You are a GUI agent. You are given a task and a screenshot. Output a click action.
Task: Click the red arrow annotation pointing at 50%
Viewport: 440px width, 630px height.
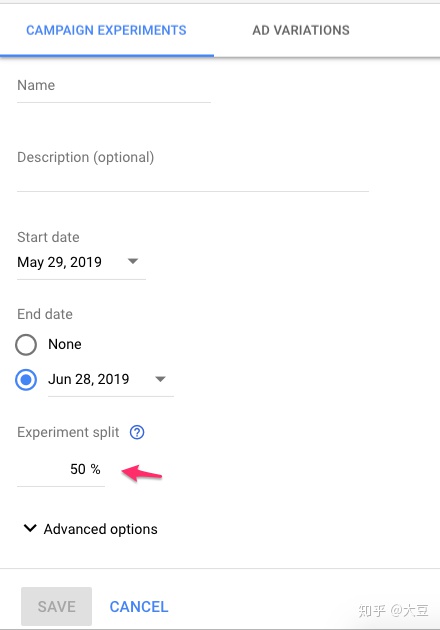(141, 473)
